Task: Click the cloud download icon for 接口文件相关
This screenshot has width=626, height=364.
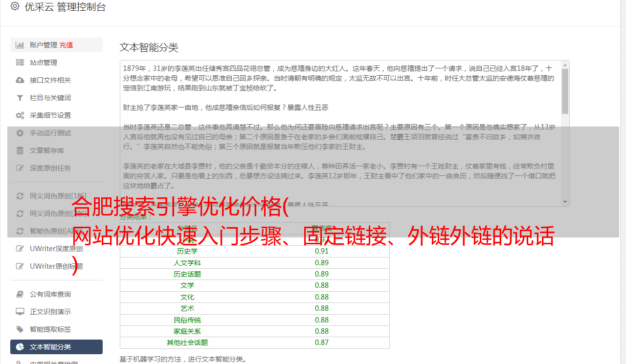Action: pos(20,80)
